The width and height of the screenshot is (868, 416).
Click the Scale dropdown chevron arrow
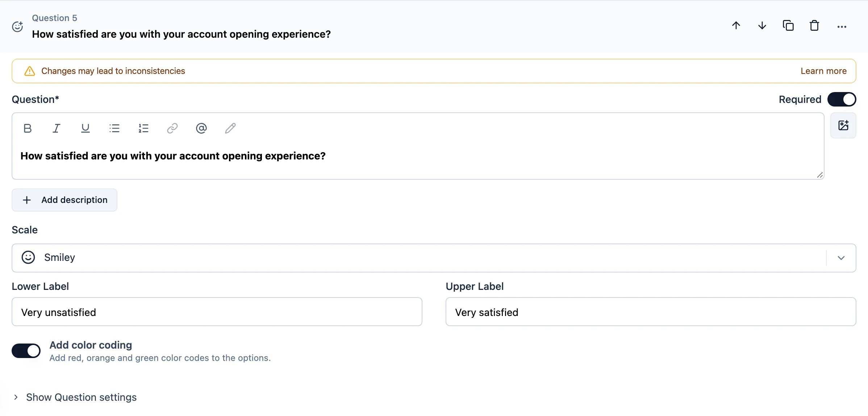841,258
